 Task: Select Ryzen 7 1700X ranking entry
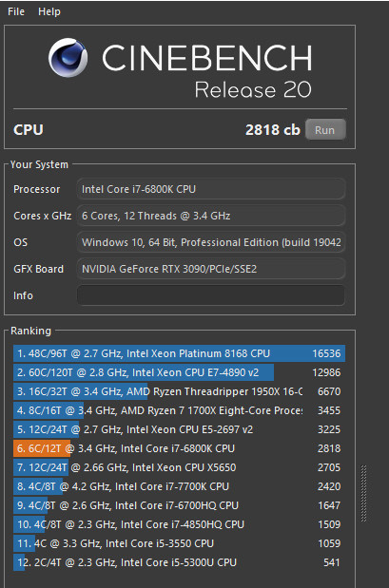pyautogui.click(x=179, y=410)
